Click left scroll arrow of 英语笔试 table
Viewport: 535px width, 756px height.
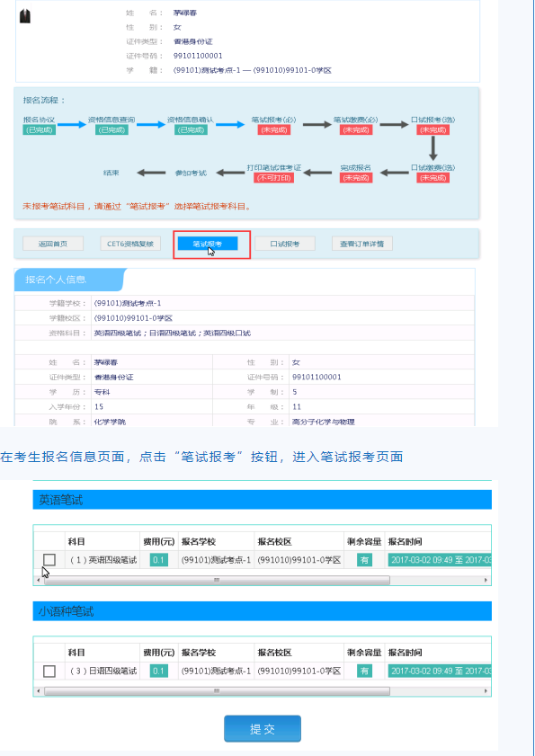coord(39,580)
